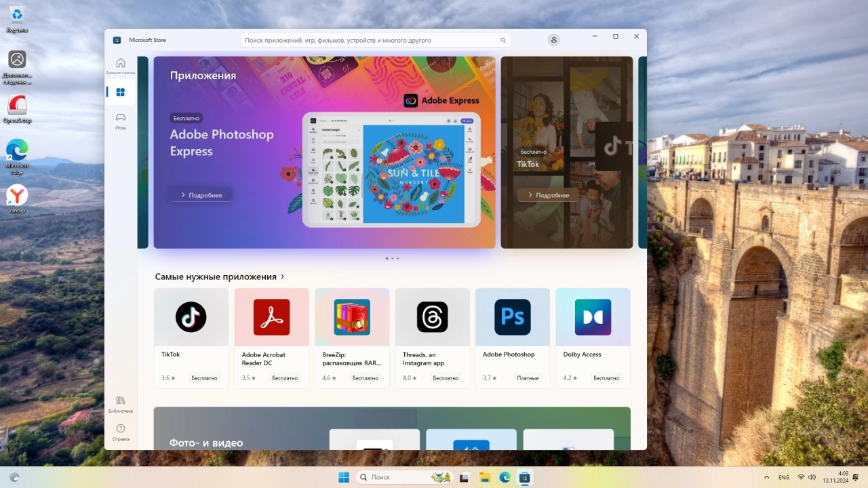Click 'Подробнее' on TikTok banner
Image resolution: width=868 pixels, height=488 pixels.
[x=548, y=195]
